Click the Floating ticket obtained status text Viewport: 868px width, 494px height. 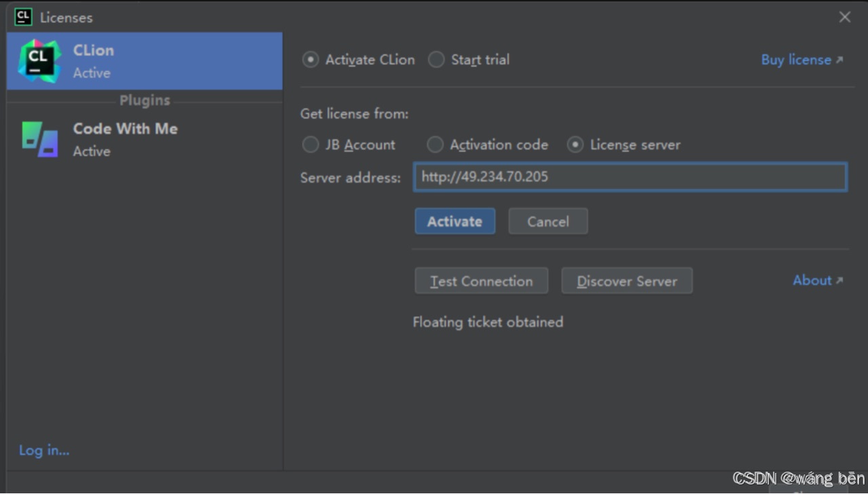coord(488,322)
